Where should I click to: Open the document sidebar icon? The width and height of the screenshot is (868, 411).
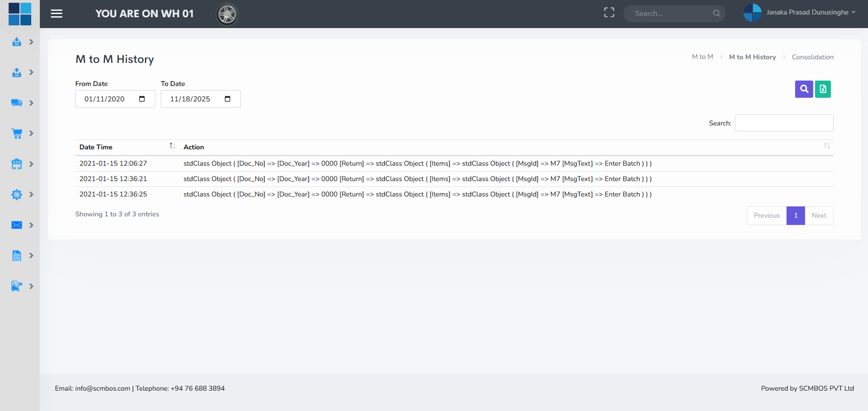click(x=17, y=256)
